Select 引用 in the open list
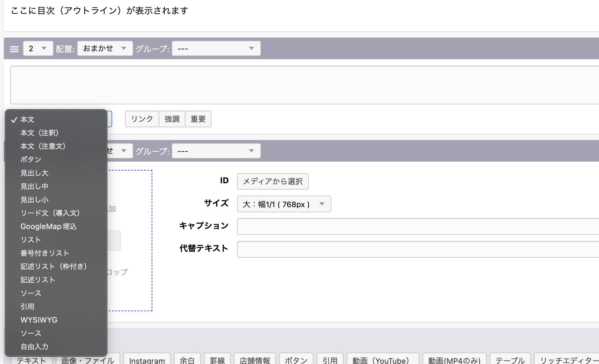 pyautogui.click(x=27, y=307)
